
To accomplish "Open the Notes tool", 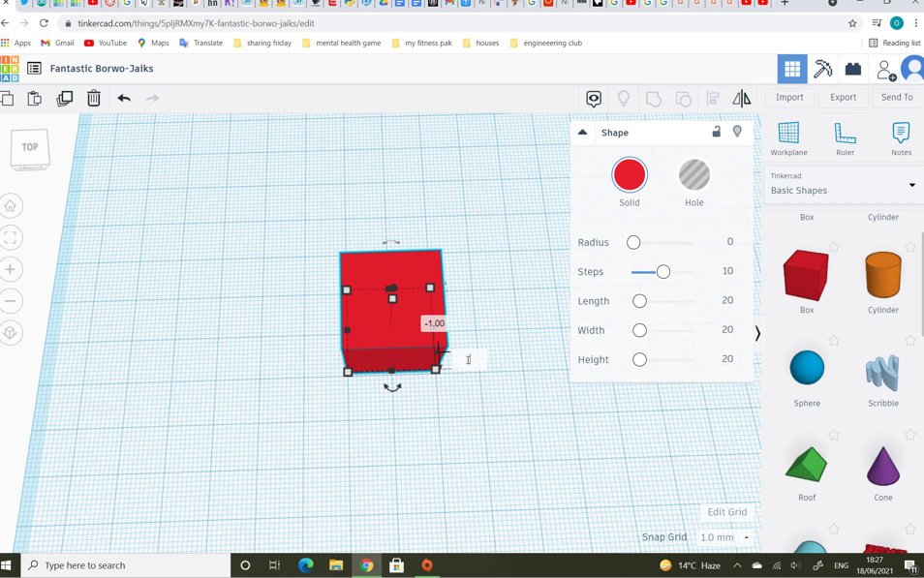I will pos(901,137).
